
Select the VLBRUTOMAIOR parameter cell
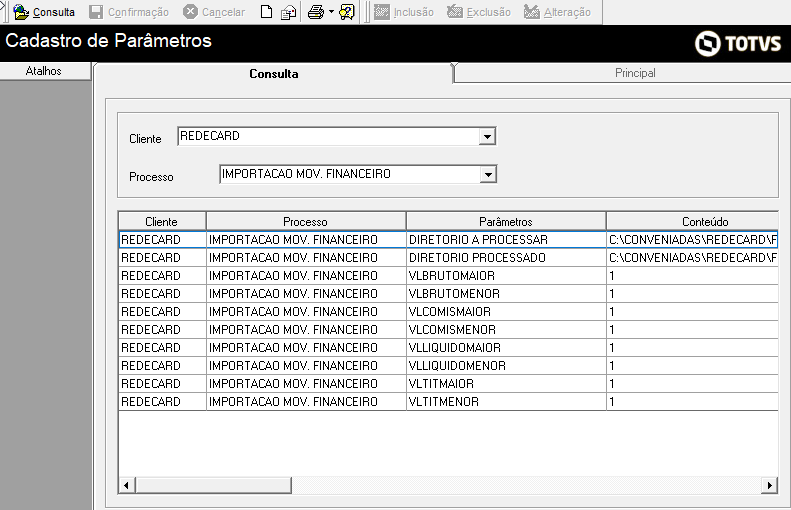tap(506, 276)
